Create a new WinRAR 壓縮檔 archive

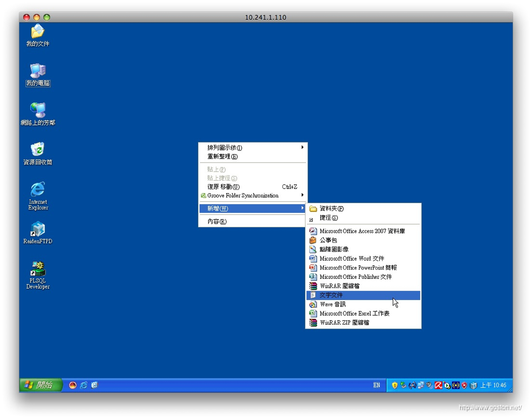coord(363,286)
